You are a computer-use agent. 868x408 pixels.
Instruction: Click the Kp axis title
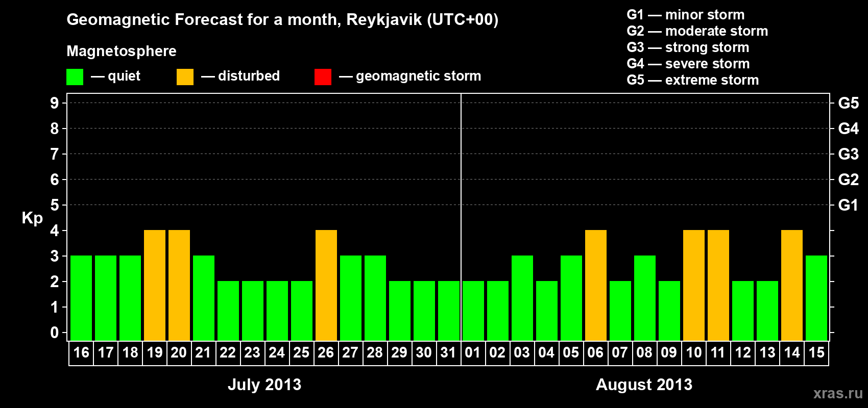point(32,218)
